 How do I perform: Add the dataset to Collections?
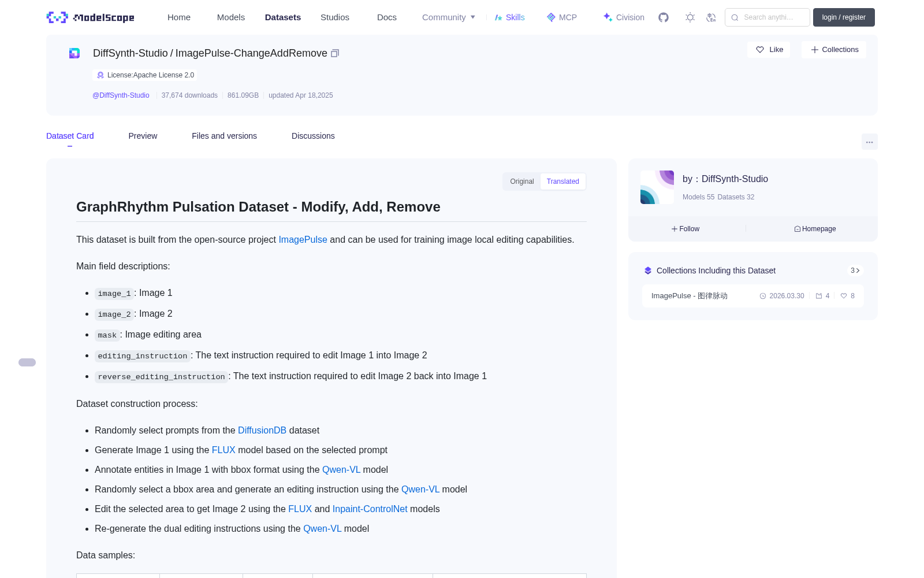tap(834, 50)
